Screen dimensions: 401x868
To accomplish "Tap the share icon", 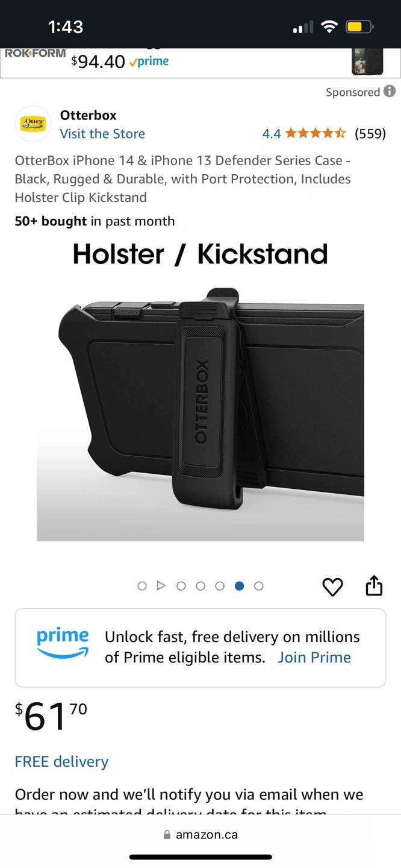I will 374,585.
